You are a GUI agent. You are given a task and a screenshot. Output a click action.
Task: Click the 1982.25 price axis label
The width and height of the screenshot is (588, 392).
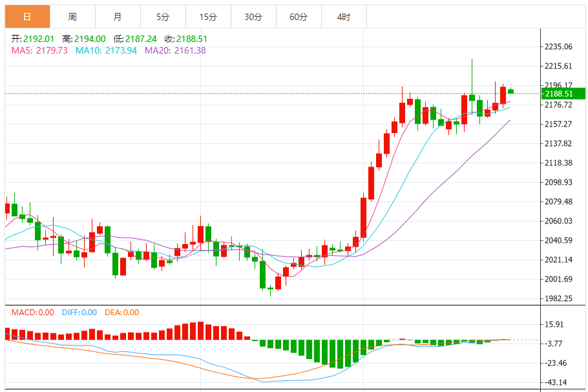[x=558, y=299]
